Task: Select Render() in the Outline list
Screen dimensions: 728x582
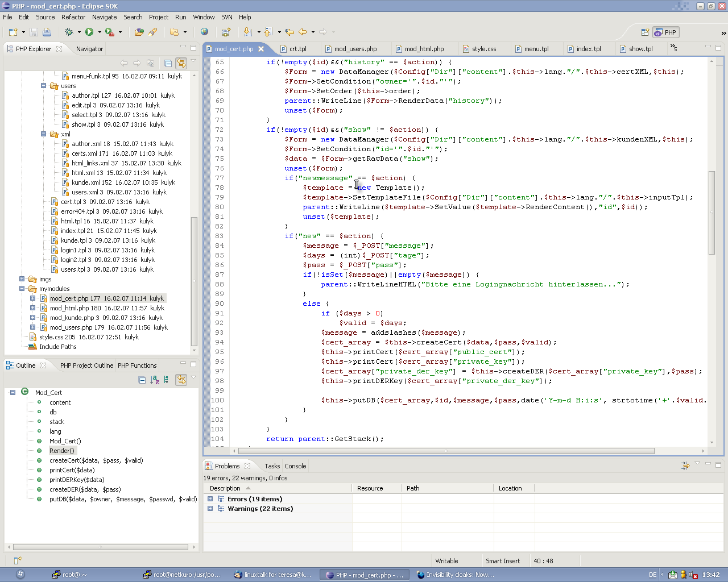Action: pos(61,451)
